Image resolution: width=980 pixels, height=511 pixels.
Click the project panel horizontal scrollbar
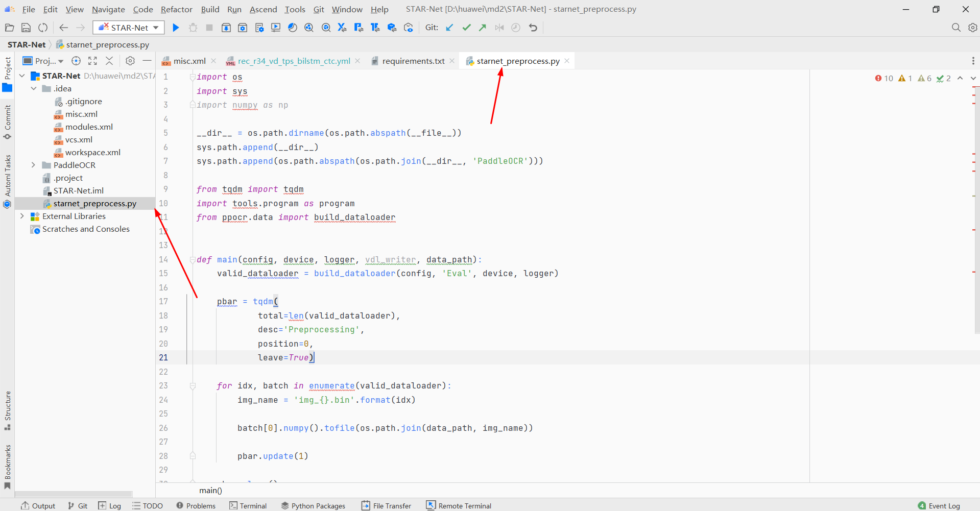[74, 494]
